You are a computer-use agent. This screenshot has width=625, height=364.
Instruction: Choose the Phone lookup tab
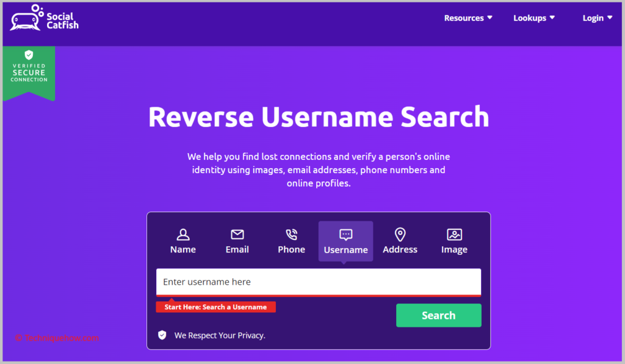pyautogui.click(x=291, y=241)
